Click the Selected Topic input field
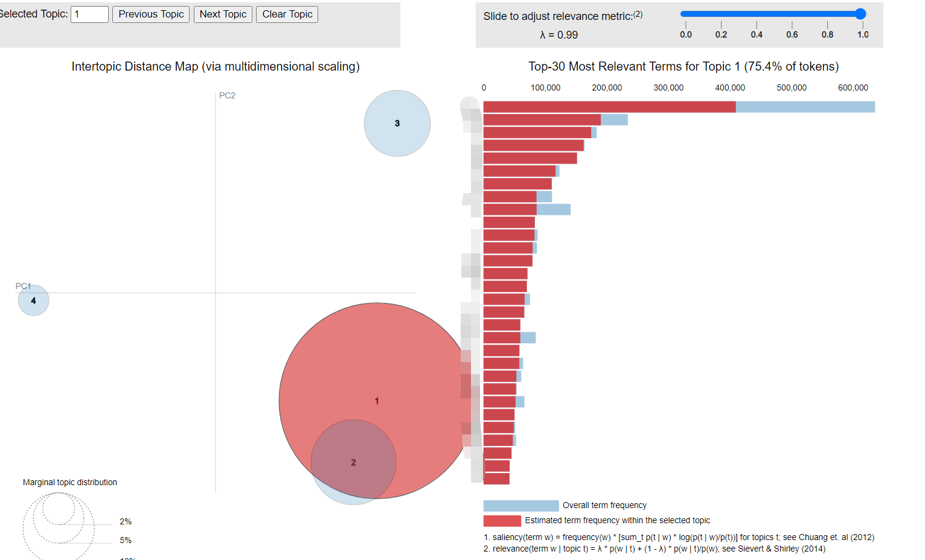Viewport: 925px width, 560px height. click(89, 14)
